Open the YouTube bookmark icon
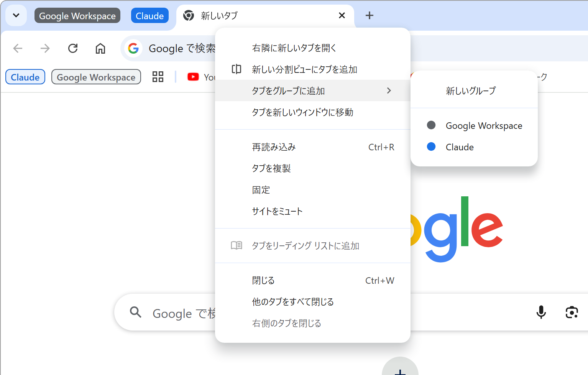The width and height of the screenshot is (588, 375). pyautogui.click(x=194, y=77)
